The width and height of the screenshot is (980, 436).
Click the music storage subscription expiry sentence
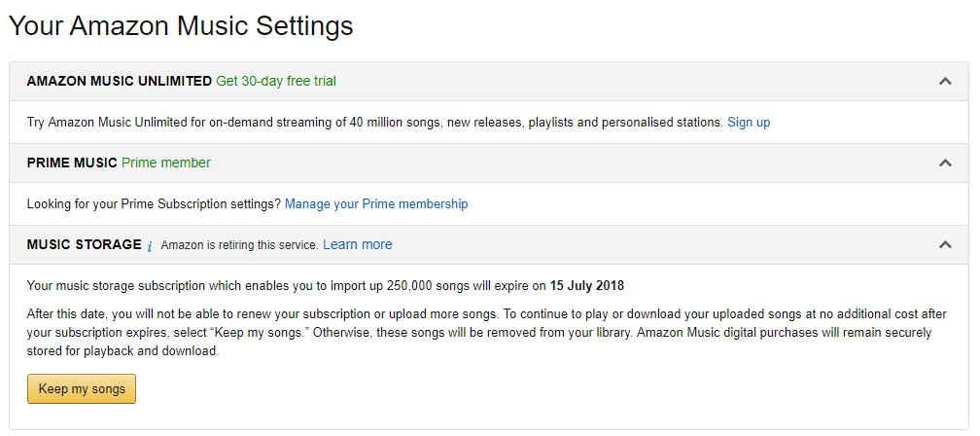point(287,285)
